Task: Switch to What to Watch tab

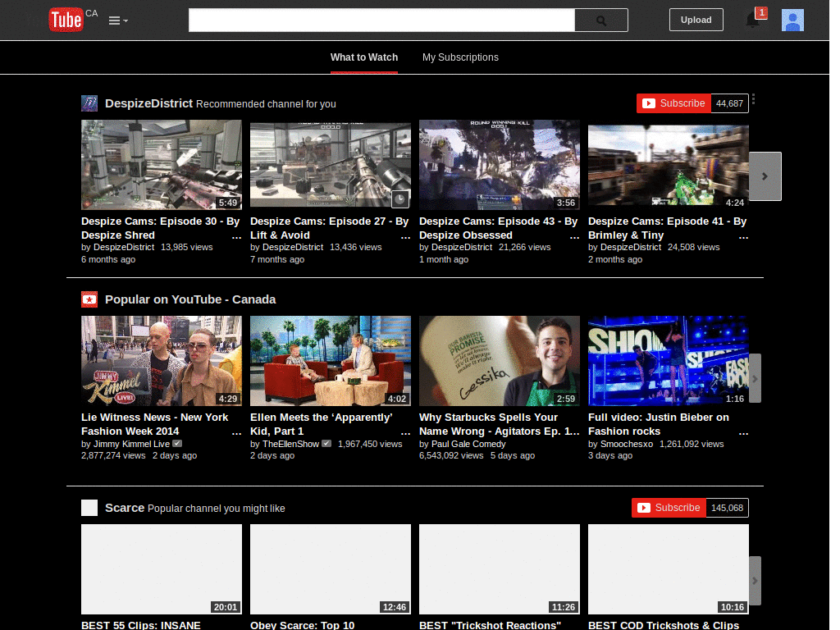Action: [x=363, y=57]
